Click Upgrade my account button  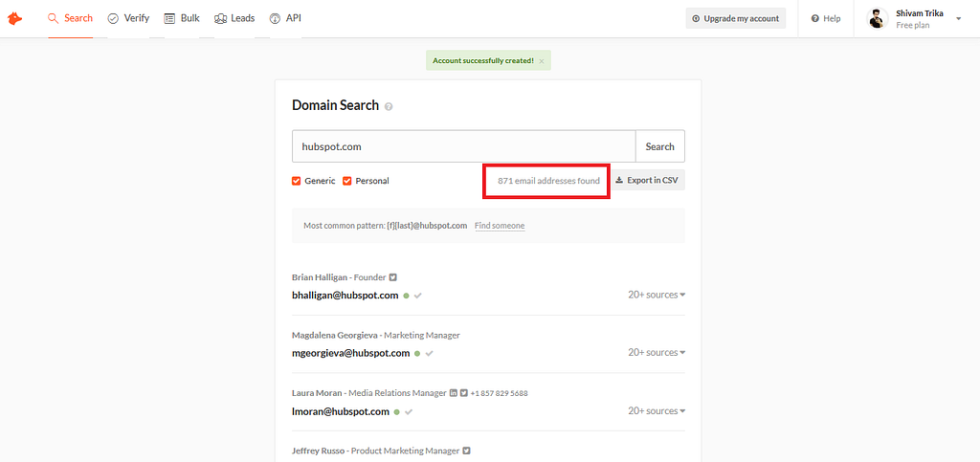coord(736,19)
